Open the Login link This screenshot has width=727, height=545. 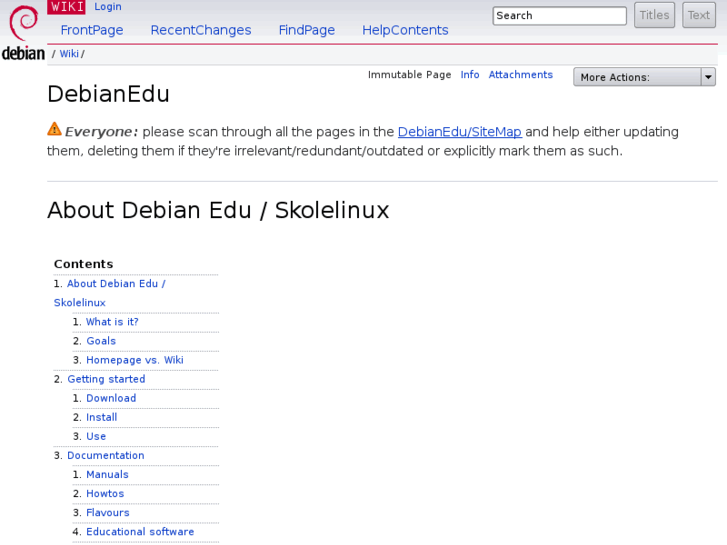[x=108, y=7]
